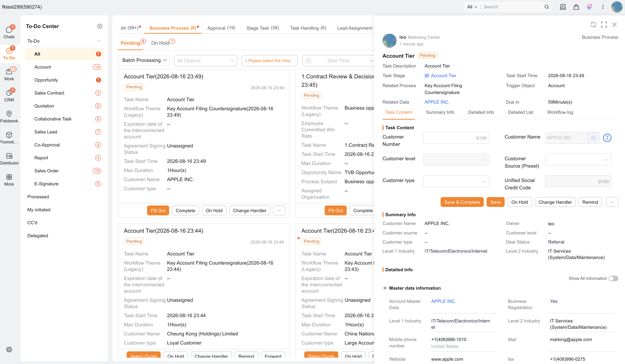Open the search scope All dropdown
Screen dimensions: 625x364
pos(472,7)
